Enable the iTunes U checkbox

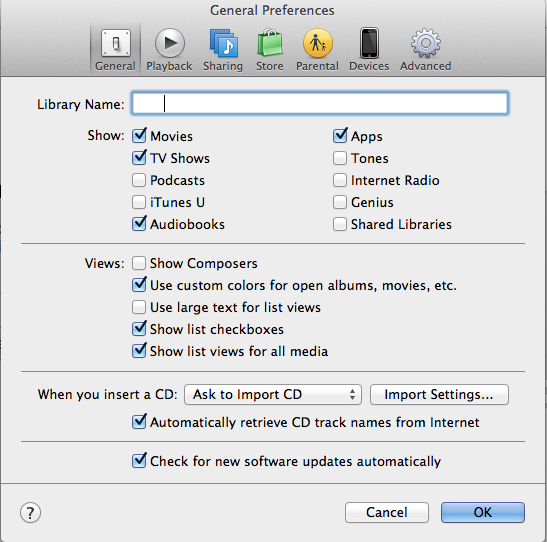(139, 202)
